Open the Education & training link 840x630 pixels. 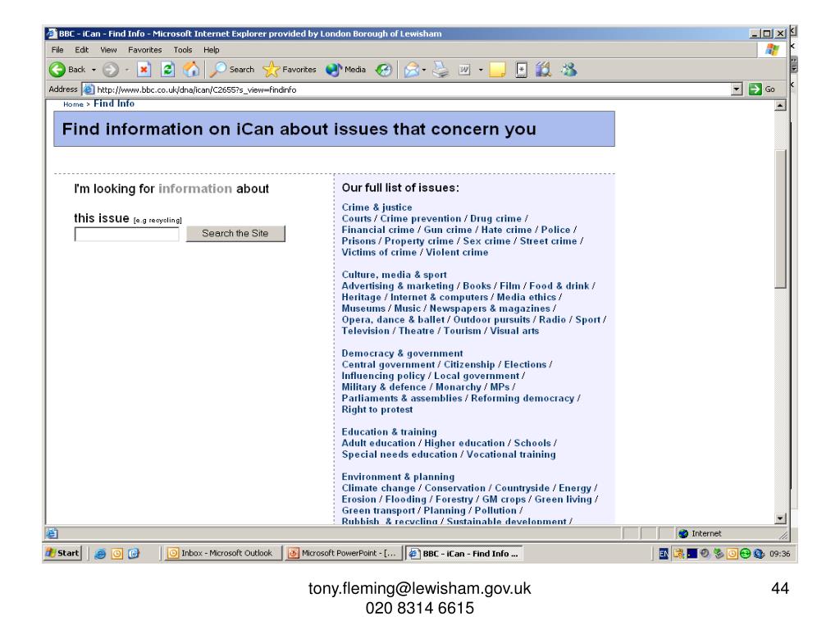389,431
